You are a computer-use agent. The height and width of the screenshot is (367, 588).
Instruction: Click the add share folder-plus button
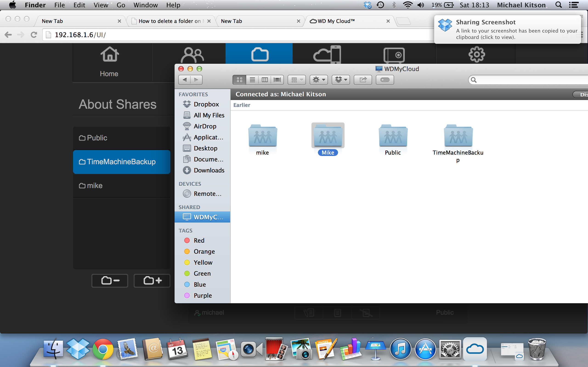pyautogui.click(x=152, y=281)
